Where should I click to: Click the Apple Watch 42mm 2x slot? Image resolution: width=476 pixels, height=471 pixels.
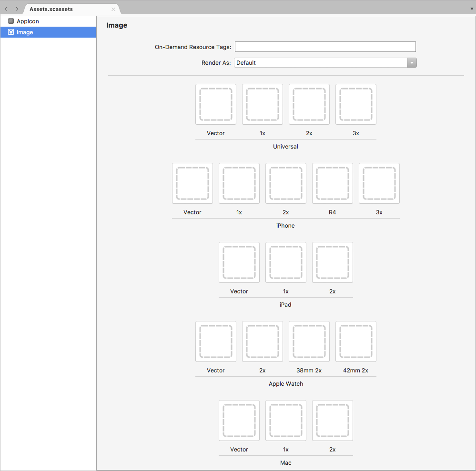pos(355,341)
